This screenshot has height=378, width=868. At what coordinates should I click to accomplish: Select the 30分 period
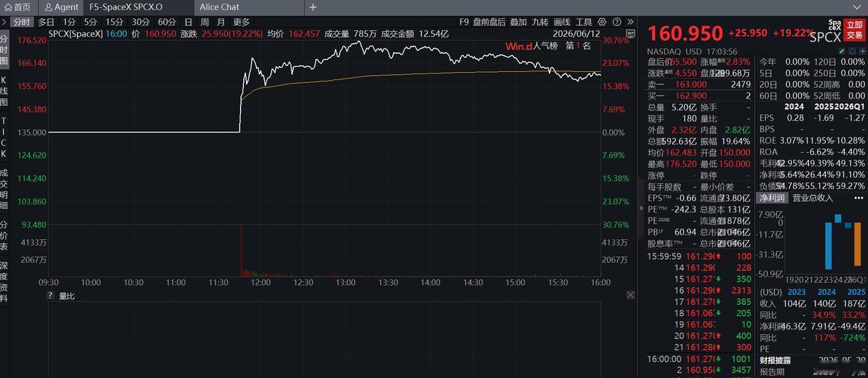[x=141, y=22]
